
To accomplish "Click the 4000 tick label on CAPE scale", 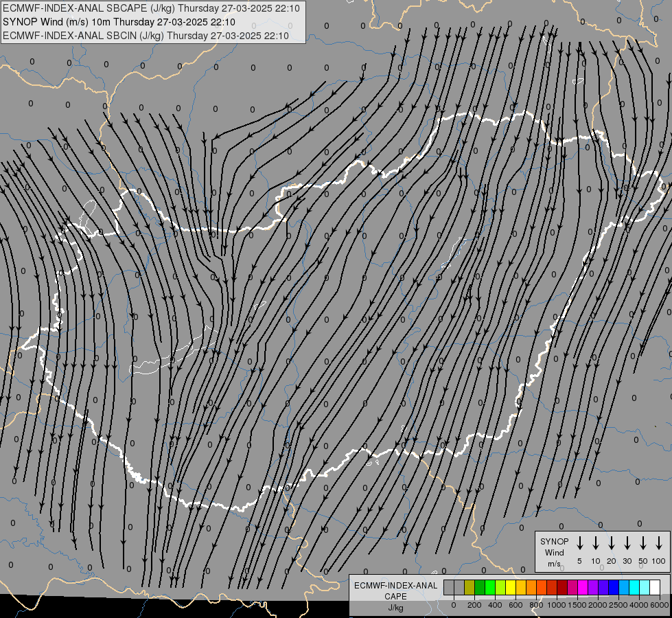I will [639, 605].
